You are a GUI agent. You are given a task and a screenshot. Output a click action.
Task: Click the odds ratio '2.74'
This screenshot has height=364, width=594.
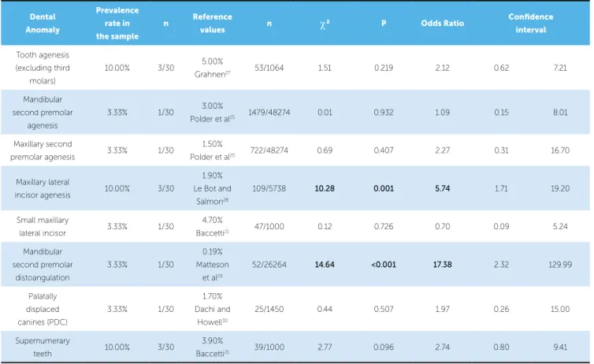(x=443, y=347)
